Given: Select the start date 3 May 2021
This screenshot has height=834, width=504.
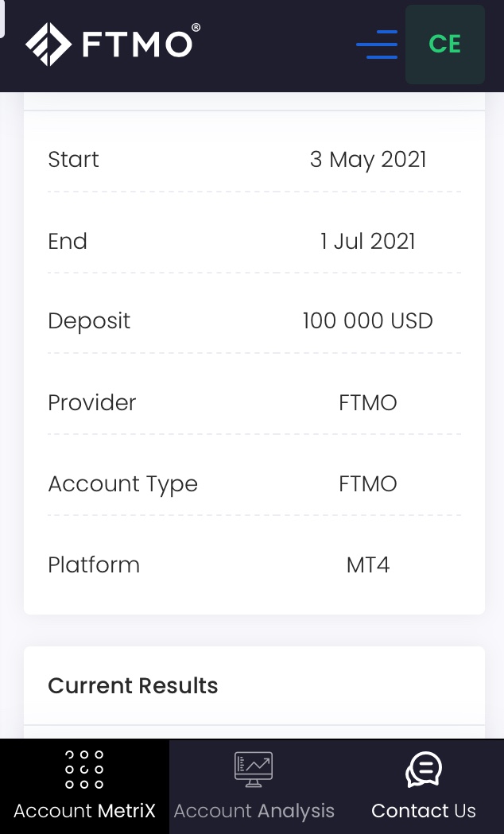Looking at the screenshot, I should click(368, 160).
